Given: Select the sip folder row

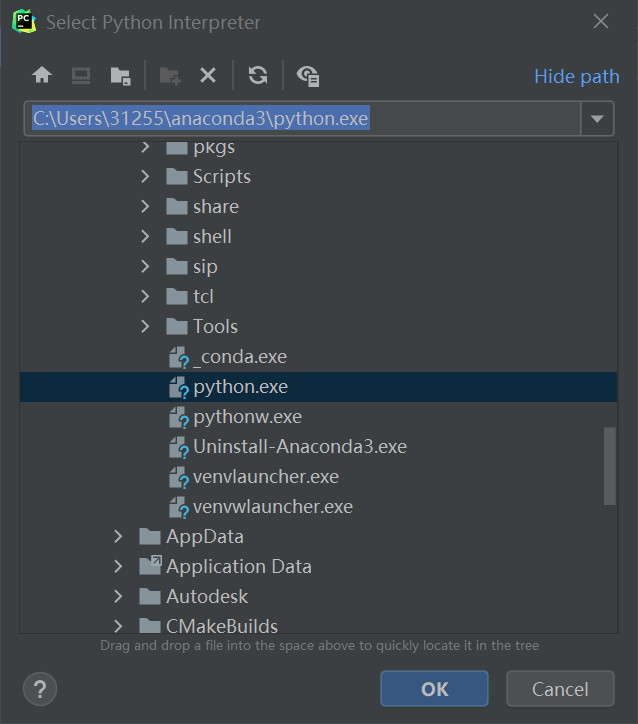Looking at the screenshot, I should pos(319,266).
